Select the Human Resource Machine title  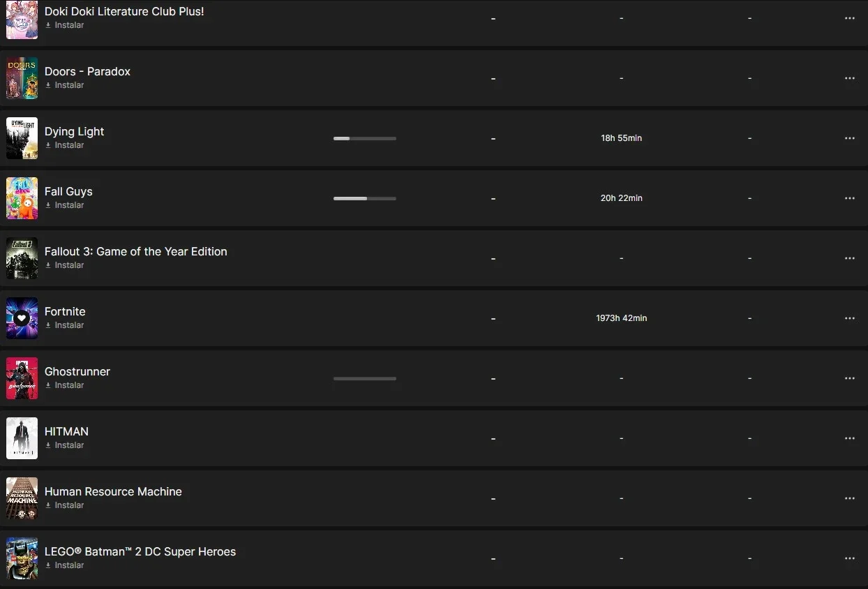click(x=113, y=491)
